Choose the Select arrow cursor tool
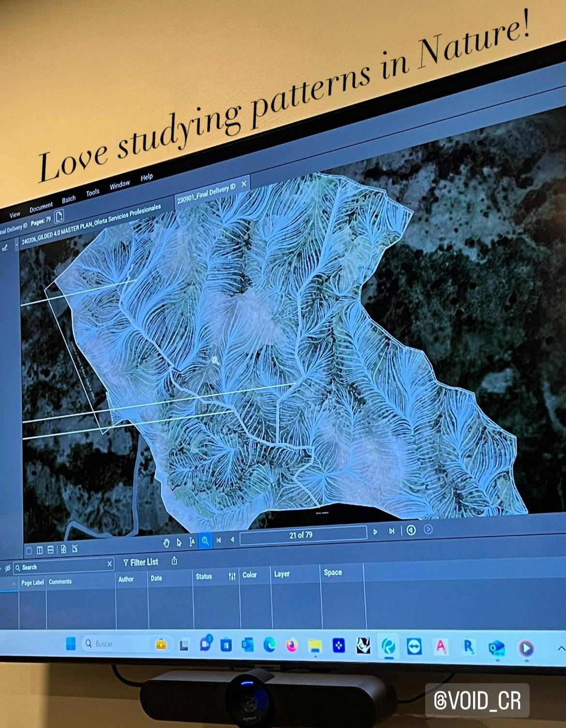Image resolution: width=566 pixels, height=728 pixels. coord(179,542)
